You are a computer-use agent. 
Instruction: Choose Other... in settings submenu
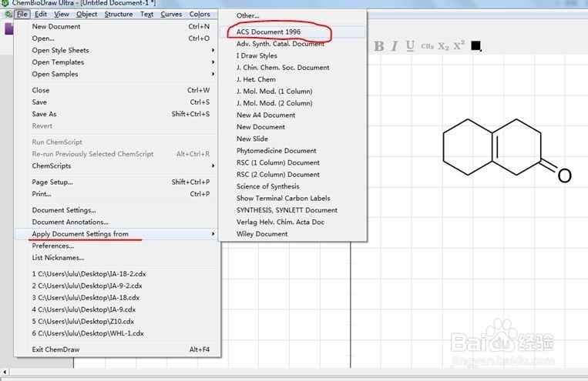(293, 15)
